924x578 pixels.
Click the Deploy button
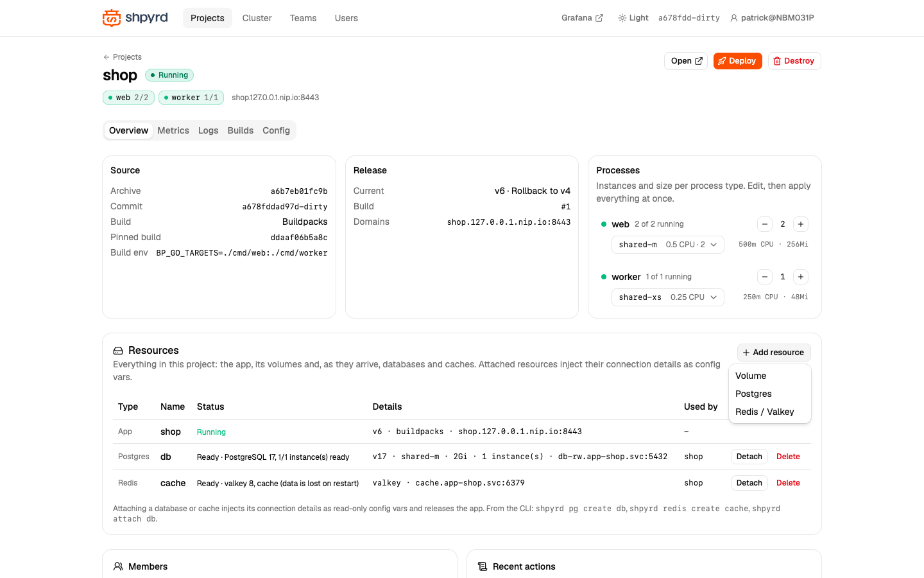click(737, 61)
